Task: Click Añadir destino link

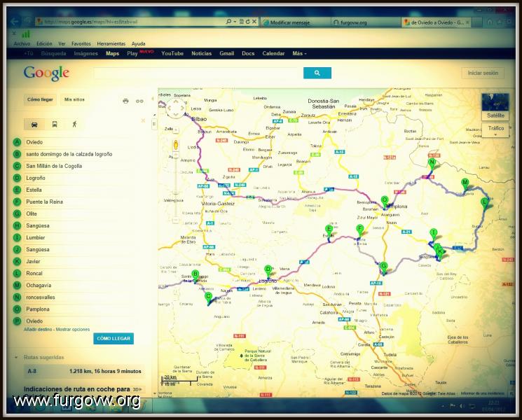Action: 38,330
